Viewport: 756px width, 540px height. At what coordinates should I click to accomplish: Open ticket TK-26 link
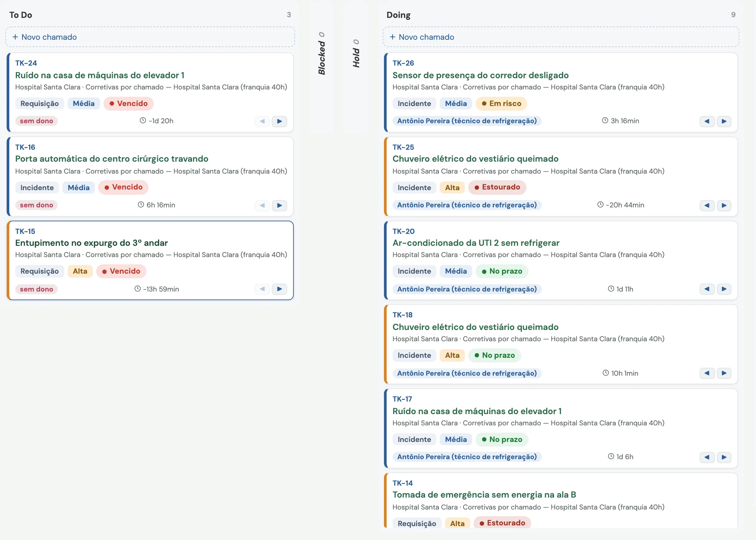click(403, 63)
